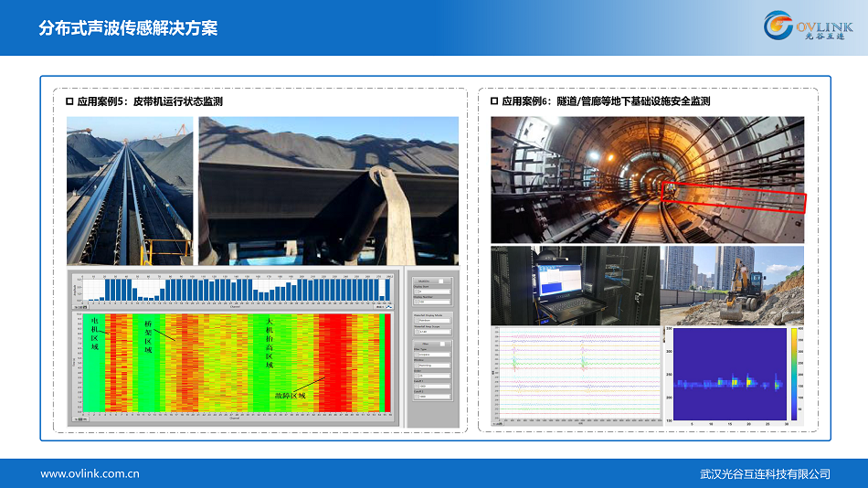868x488 pixels.
Task: Click the 故障区域 annotation on the heatmap
Action: click(x=291, y=396)
